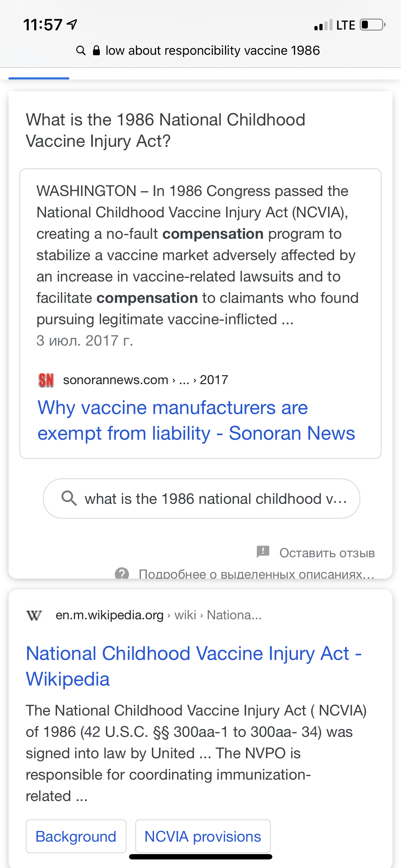Tap the feedback speech bubble icon
The width and height of the screenshot is (401, 868).
[263, 552]
